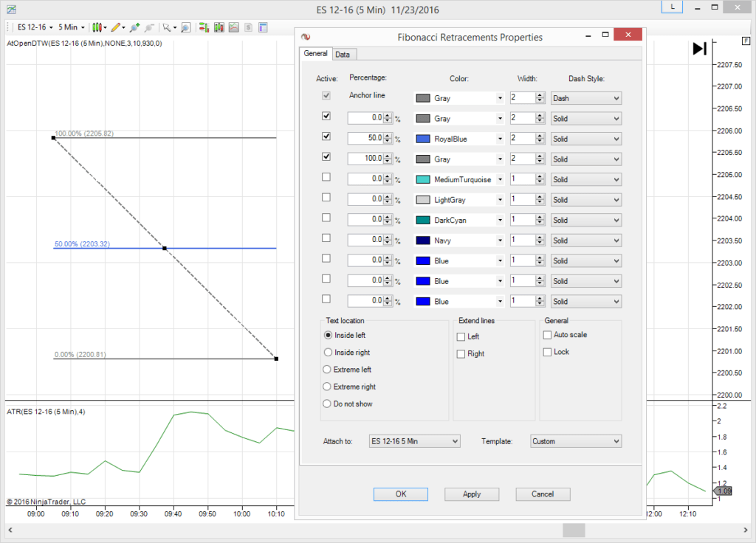The height and width of the screenshot is (543, 756).
Task: Click the 100.0 percentage input field
Action: (x=365, y=158)
